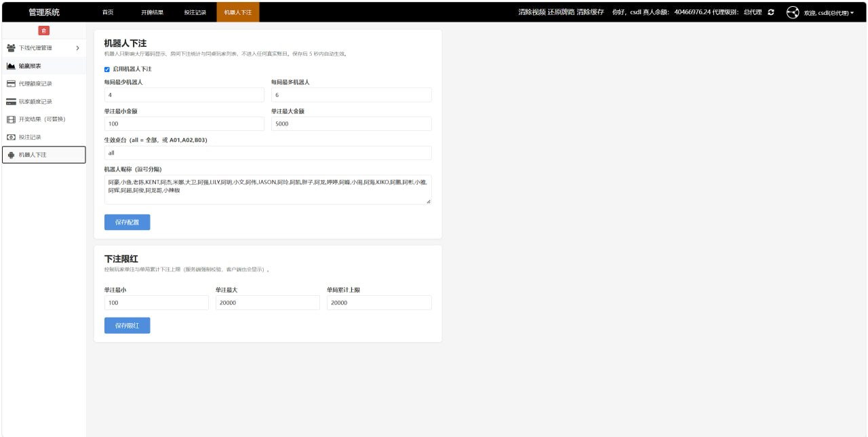Click the android robot icon in sidebar
This screenshot has width=868, height=437.
click(x=11, y=155)
